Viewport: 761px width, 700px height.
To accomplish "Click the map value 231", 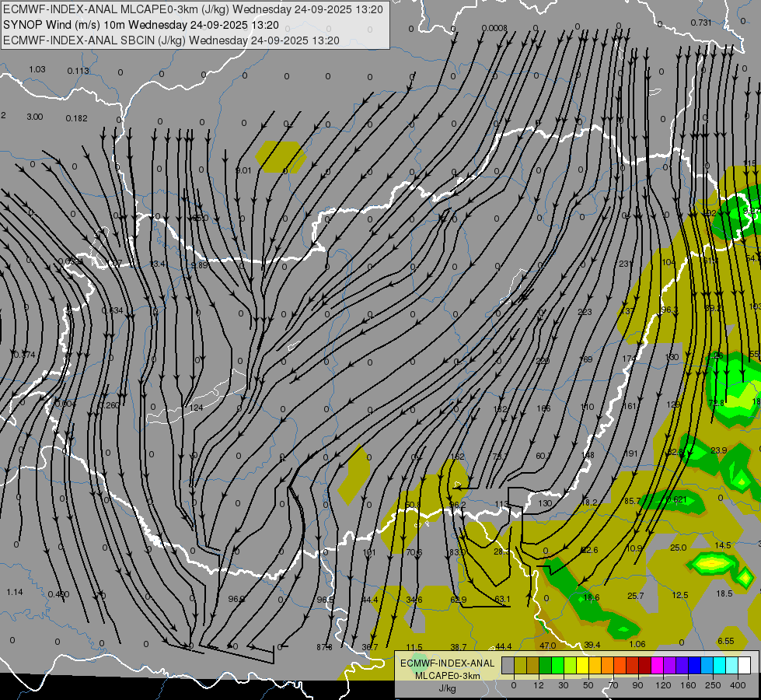I will [626, 264].
